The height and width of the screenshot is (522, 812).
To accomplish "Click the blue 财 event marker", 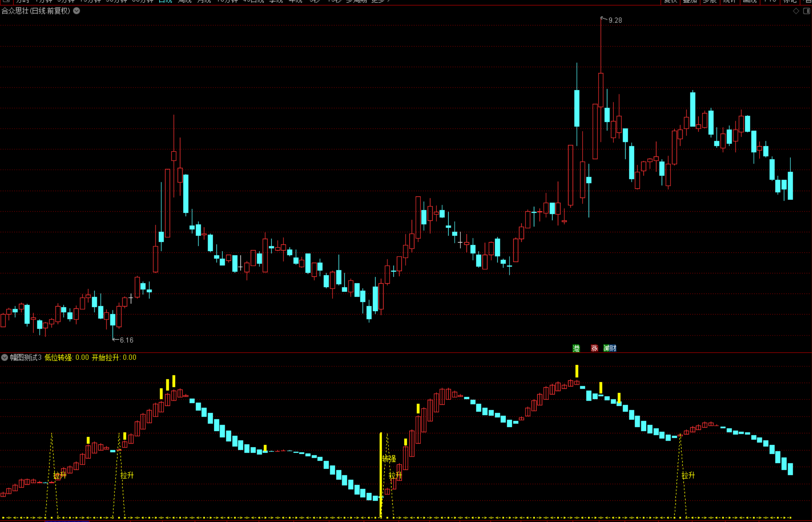I will click(613, 348).
